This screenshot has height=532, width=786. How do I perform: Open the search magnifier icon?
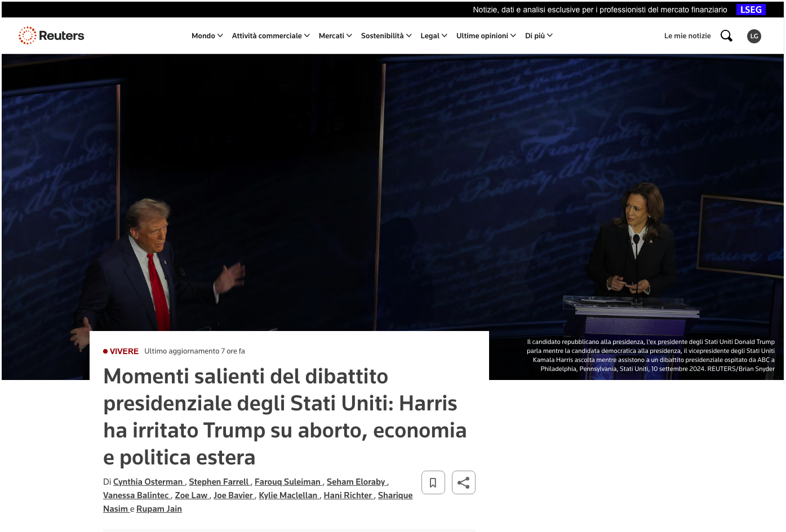coord(727,36)
